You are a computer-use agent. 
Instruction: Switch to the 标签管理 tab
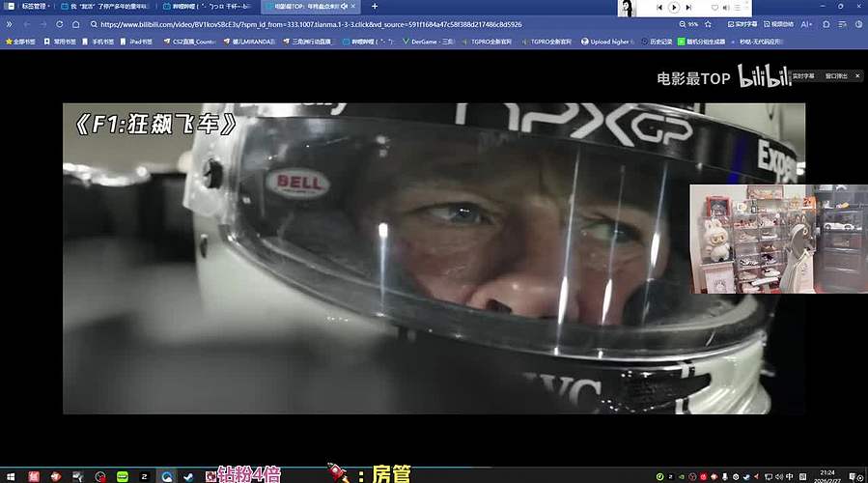pyautogui.click(x=34, y=7)
